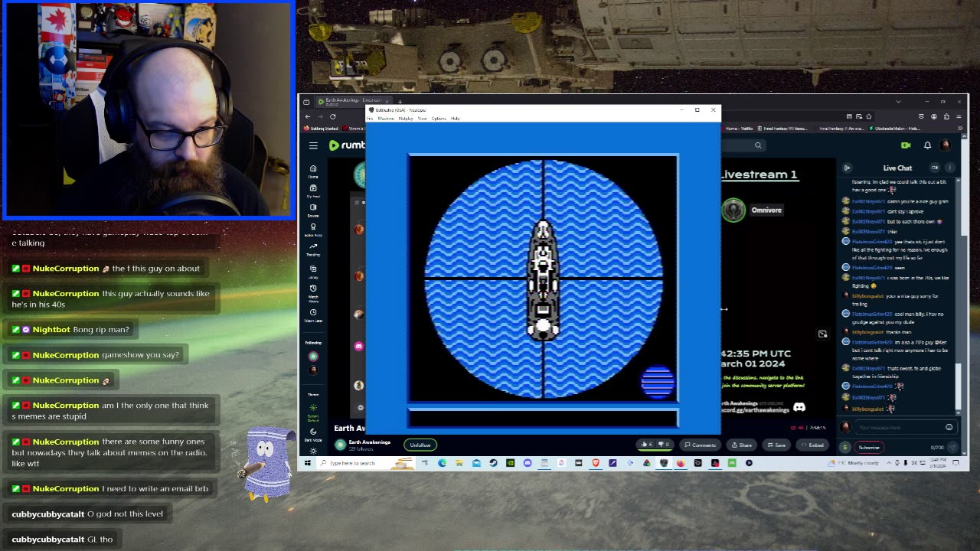980x551 pixels.
Task: Click the picture-in-picture icon on video
Action: [x=822, y=334]
